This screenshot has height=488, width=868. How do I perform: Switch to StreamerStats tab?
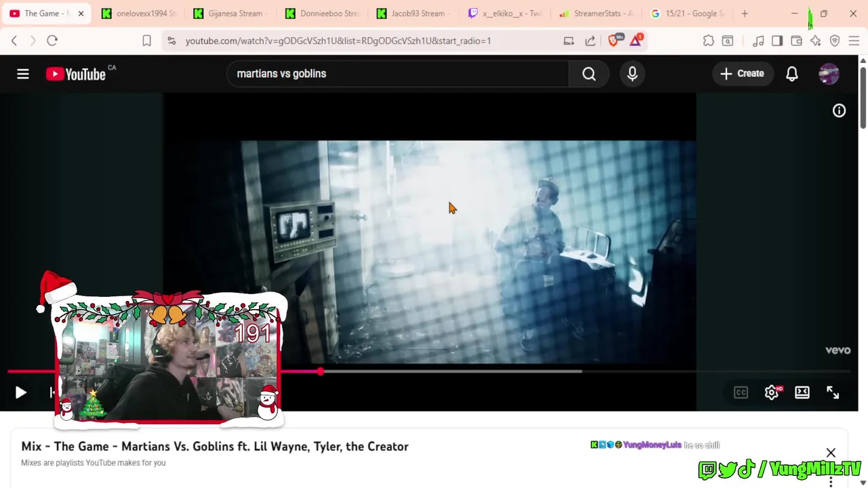597,14
